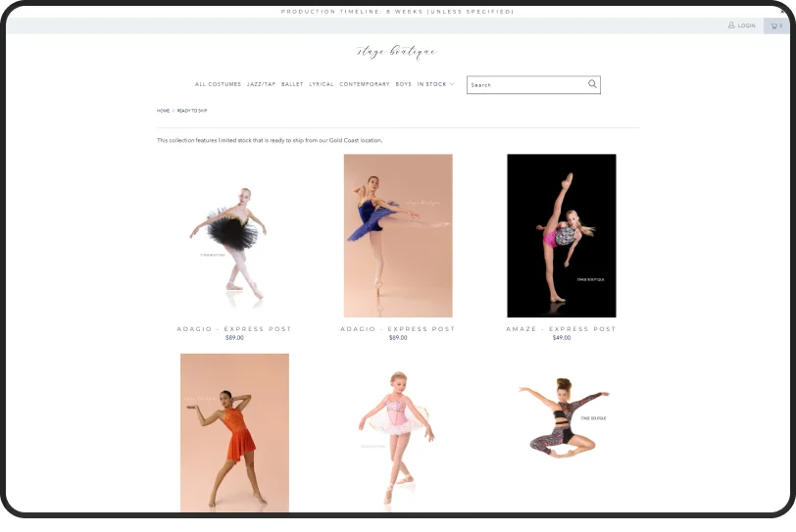Select the Jazz/Tap category
The height and width of the screenshot is (532, 796).
pyautogui.click(x=261, y=84)
